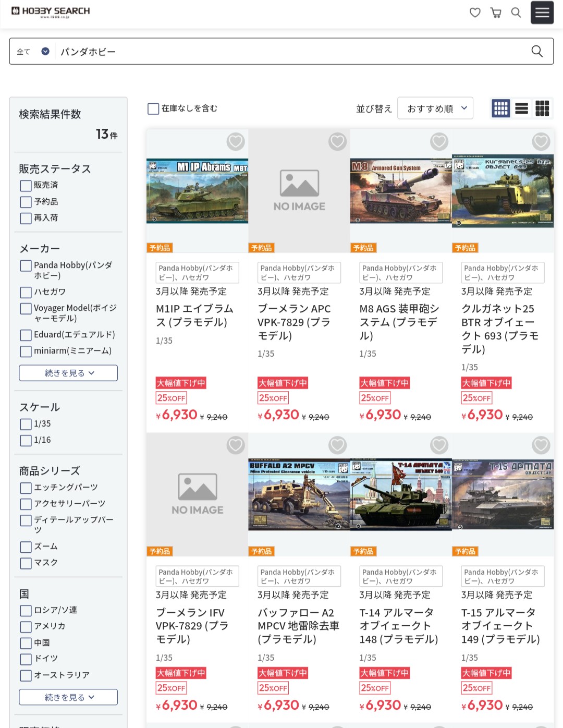Expand more countries with 続きを見る

[x=68, y=697]
